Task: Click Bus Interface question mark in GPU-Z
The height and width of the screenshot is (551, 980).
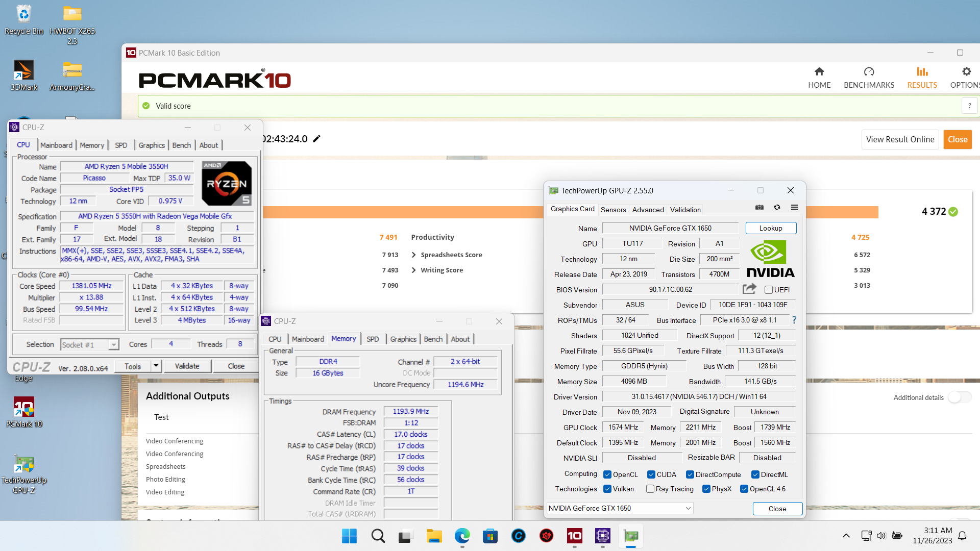Action: pyautogui.click(x=794, y=320)
